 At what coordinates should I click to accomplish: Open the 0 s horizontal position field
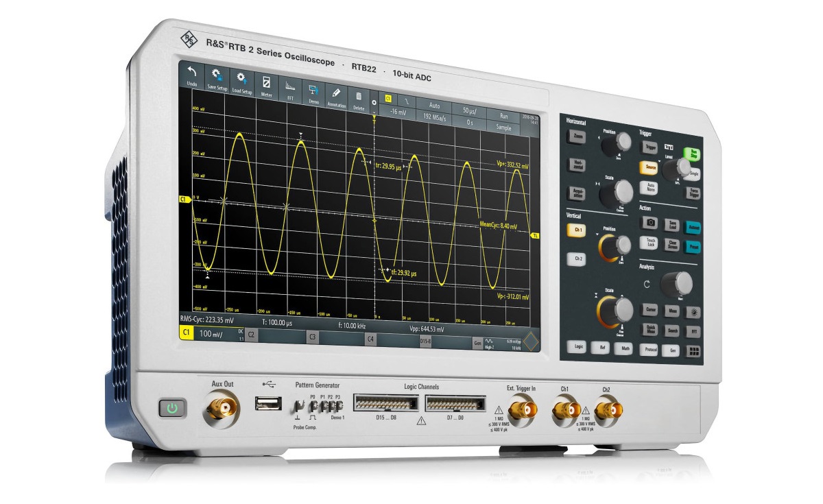pos(469,122)
